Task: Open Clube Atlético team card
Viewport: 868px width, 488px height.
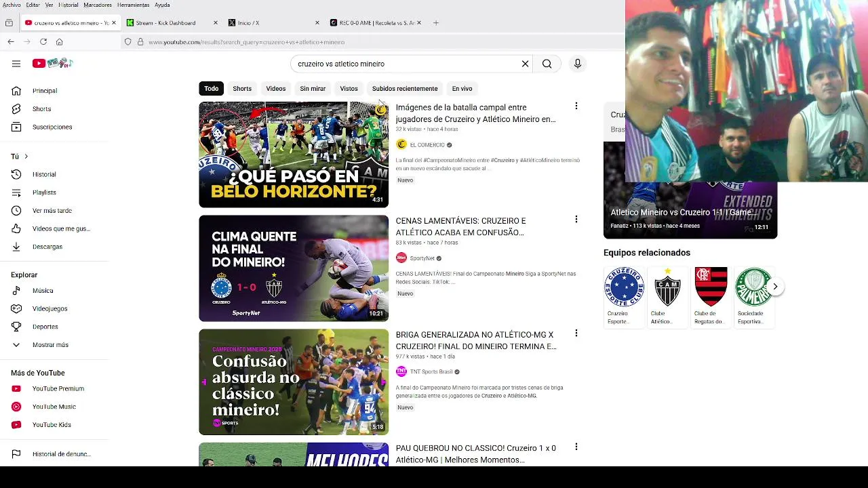Action: 667,297
